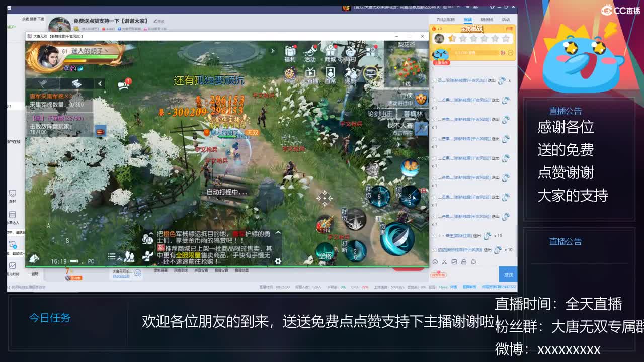
Task: Expand the top icon bar arrow
Action: pyautogui.click(x=273, y=51)
